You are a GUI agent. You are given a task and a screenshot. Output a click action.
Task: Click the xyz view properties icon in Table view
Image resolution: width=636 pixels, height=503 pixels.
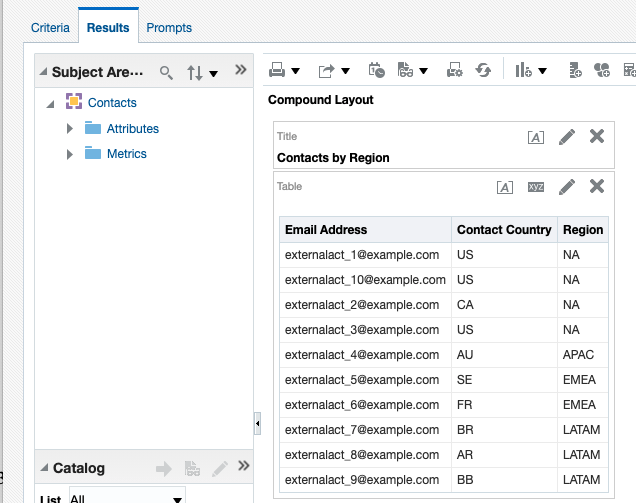pyautogui.click(x=536, y=187)
